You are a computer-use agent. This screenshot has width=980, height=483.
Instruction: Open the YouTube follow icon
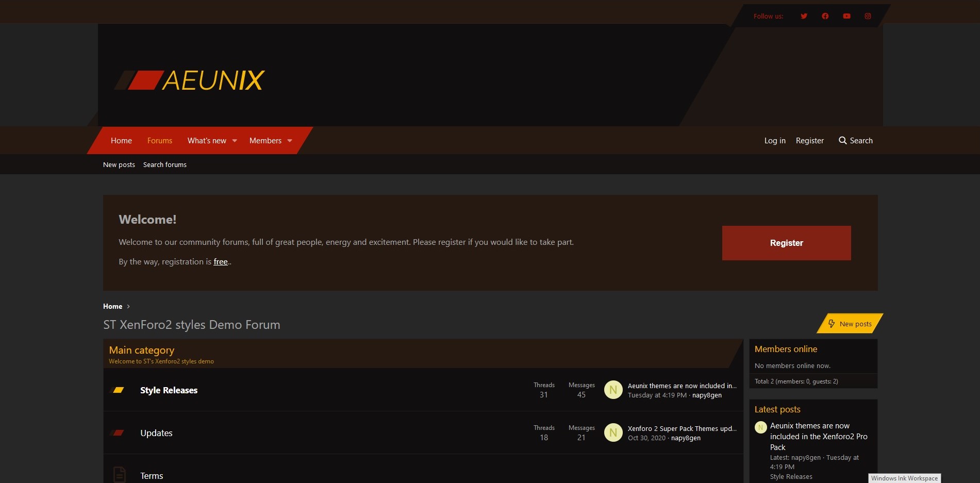click(x=846, y=16)
